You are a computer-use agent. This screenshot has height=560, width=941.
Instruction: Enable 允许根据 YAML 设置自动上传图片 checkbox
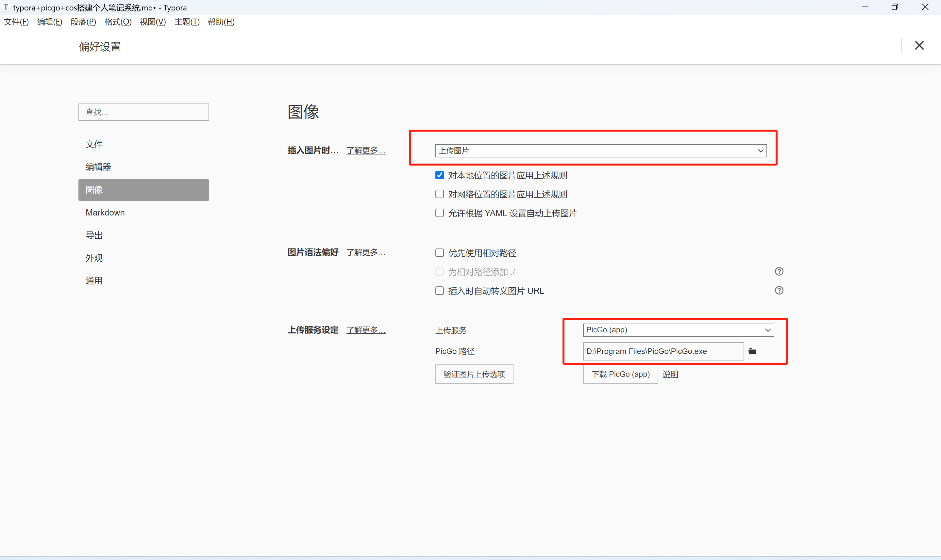tap(440, 213)
